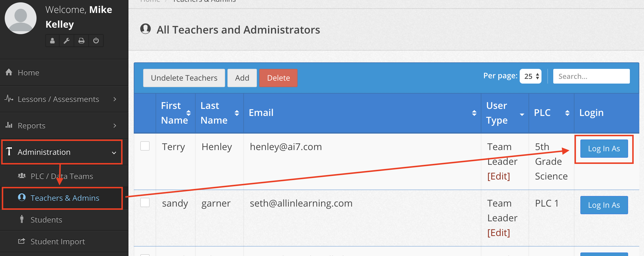Sort by PLC column
The width and height of the screenshot is (644, 256).
551,113
